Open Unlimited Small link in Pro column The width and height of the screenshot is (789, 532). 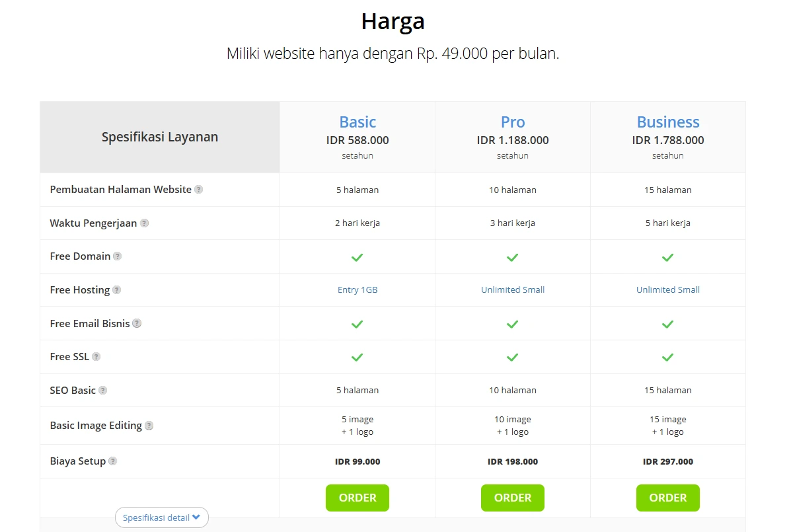tap(512, 290)
